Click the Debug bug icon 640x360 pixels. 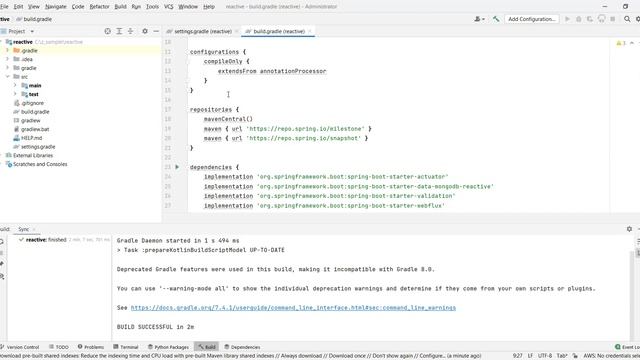click(x=579, y=19)
